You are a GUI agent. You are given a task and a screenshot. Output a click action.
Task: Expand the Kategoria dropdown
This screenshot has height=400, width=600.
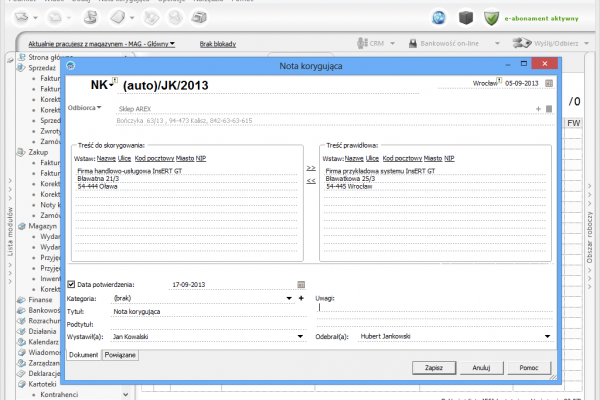coord(288,298)
